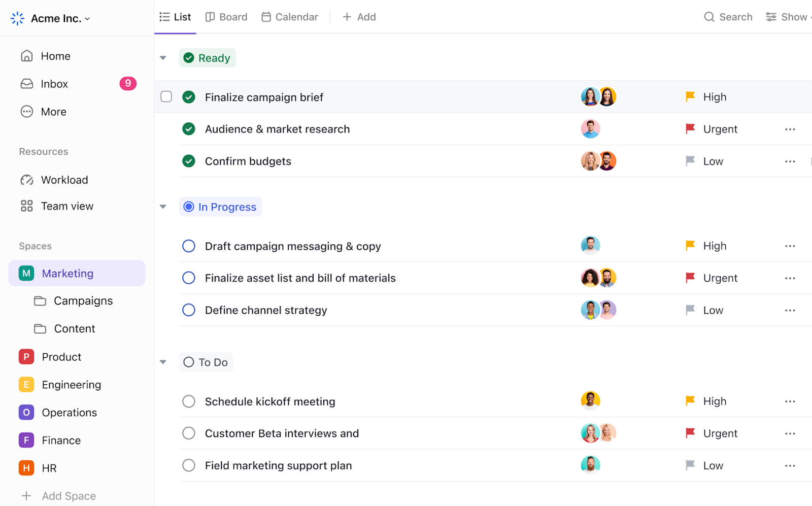This screenshot has height=506, width=812.
Task: Click the assignee avatar on Schedule kickoff meeting
Action: pyautogui.click(x=590, y=400)
